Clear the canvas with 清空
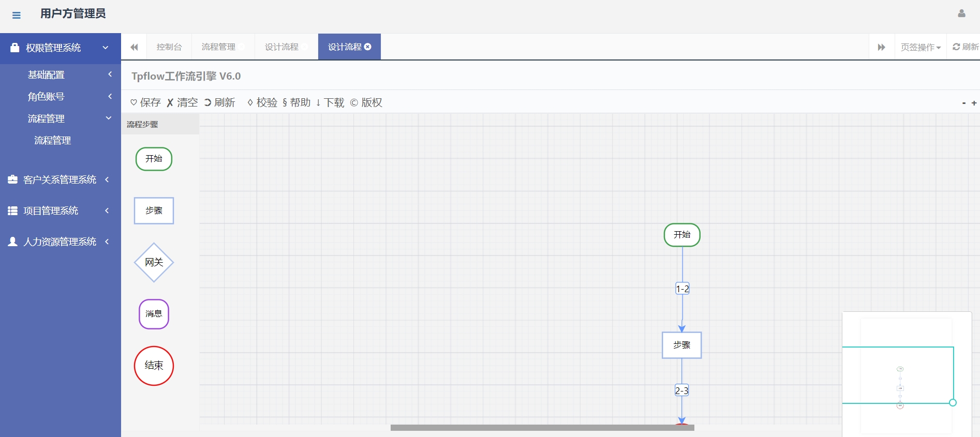This screenshot has width=980, height=437. pos(182,102)
